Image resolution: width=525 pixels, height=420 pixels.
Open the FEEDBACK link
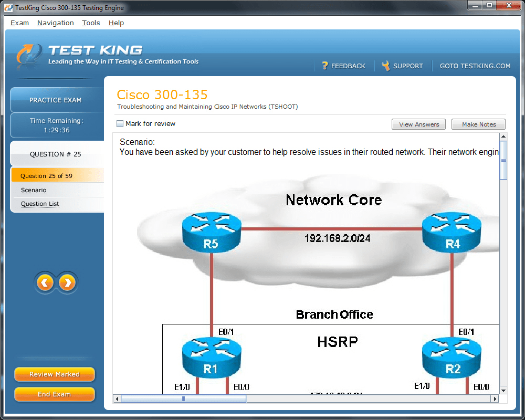click(348, 66)
